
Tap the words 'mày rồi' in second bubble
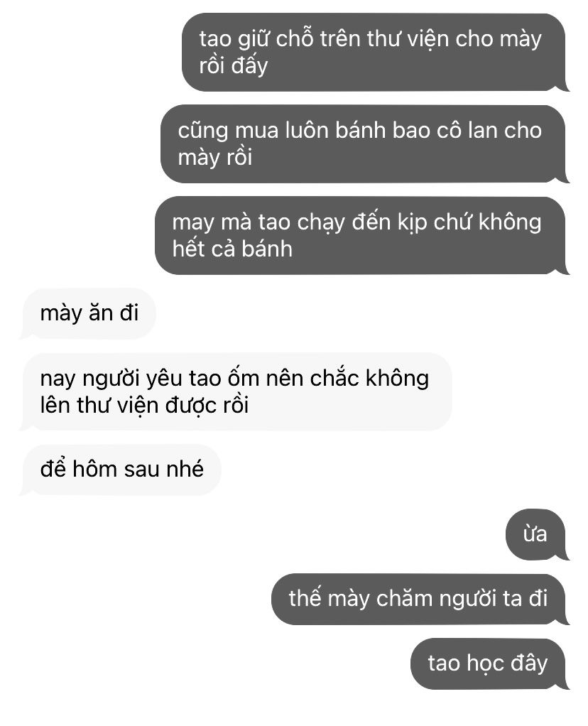(215, 158)
